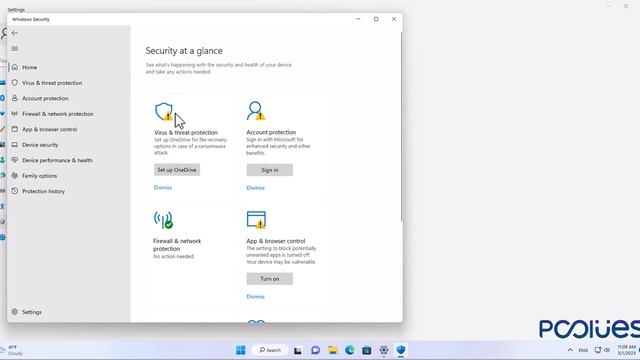Click the Firewall & network protection card title
The image size is (640, 360).
177,245
